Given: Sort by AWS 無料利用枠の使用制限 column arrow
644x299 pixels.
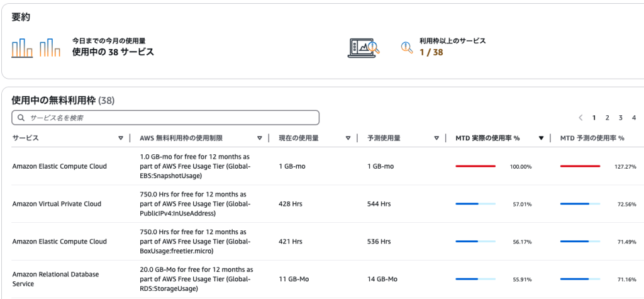Looking at the screenshot, I should click(x=260, y=138).
